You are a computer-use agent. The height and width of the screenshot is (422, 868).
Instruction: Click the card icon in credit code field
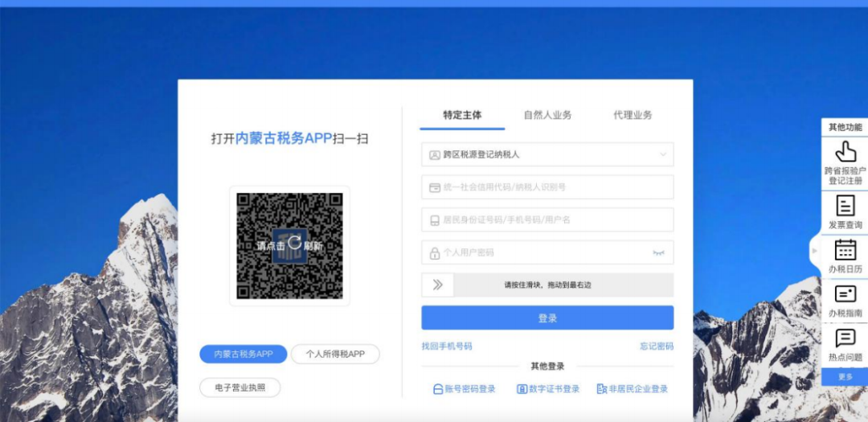(x=435, y=188)
